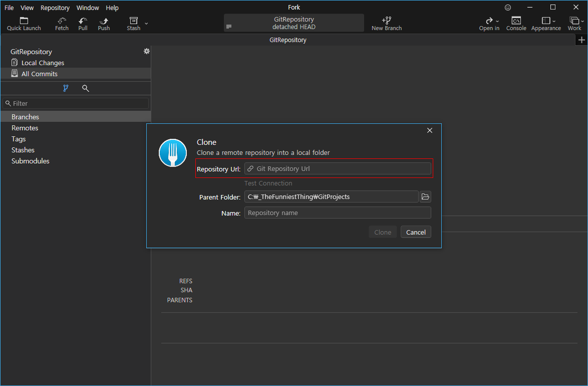Open the Repository menu
This screenshot has height=386, width=588.
click(x=55, y=8)
